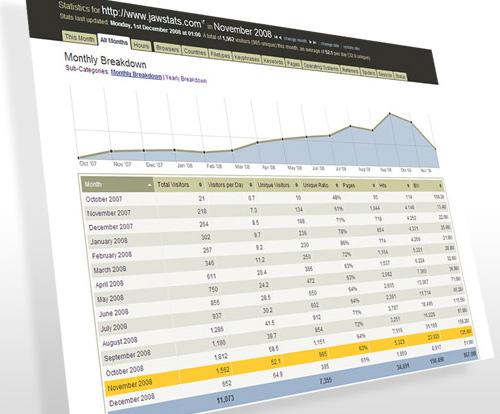
Task: Click the change site link
Action: click(x=330, y=44)
